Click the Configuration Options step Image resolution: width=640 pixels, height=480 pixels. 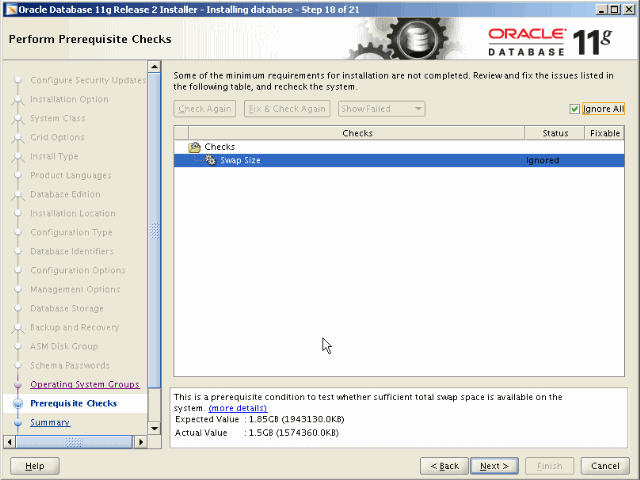pos(78,270)
